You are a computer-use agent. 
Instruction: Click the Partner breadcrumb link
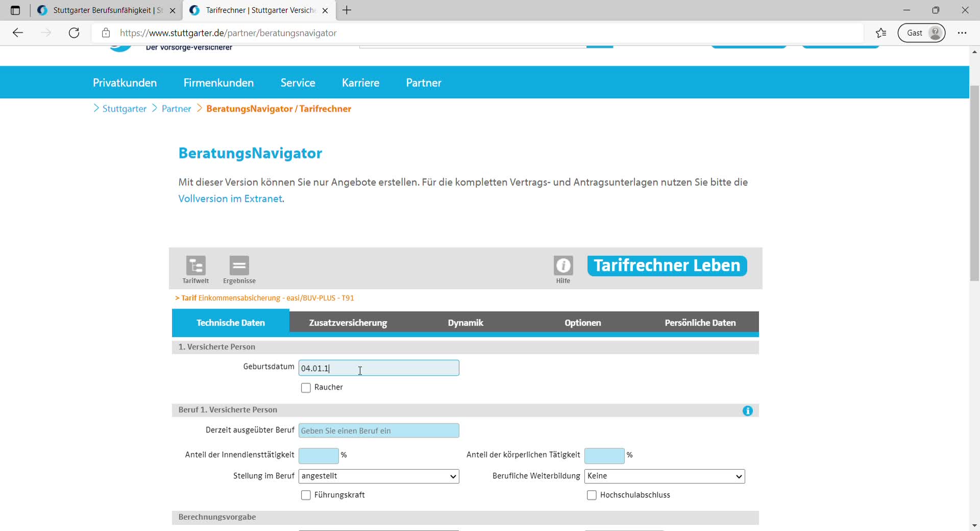pyautogui.click(x=176, y=109)
